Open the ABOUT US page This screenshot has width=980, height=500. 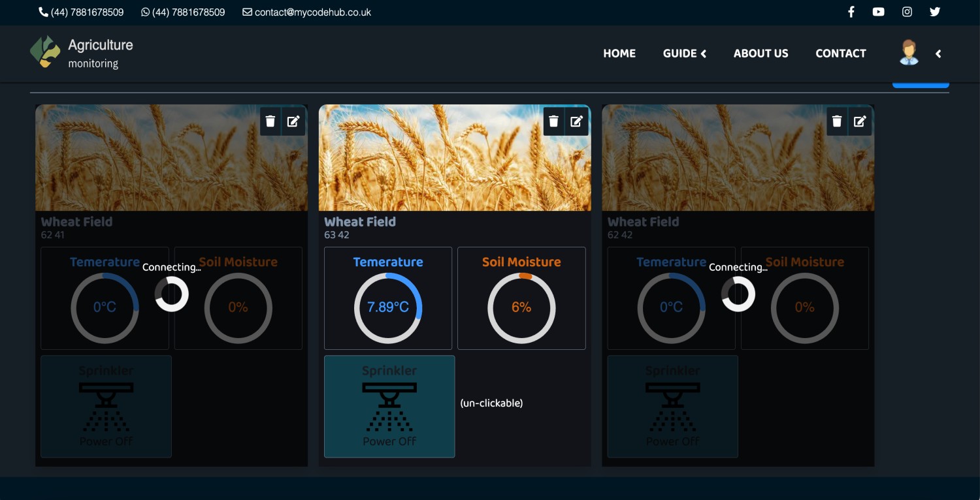click(760, 54)
